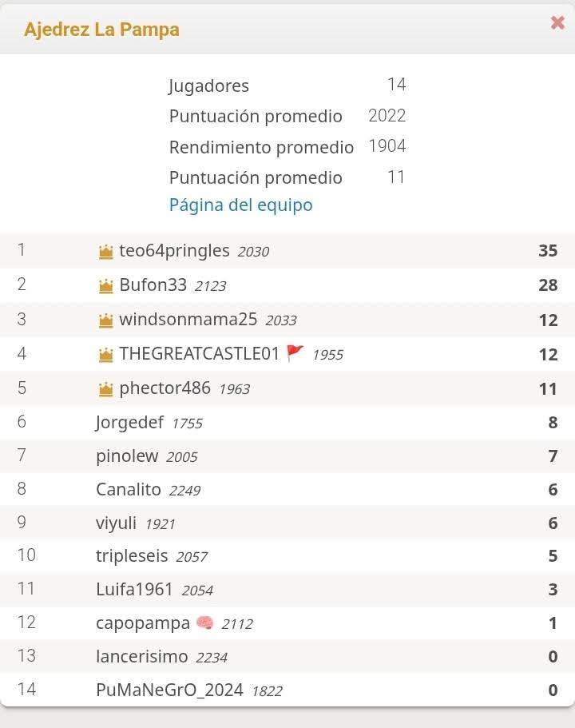Click the red flag icon next to THEGREATCASTLE01
The height and width of the screenshot is (728, 575).
(295, 353)
